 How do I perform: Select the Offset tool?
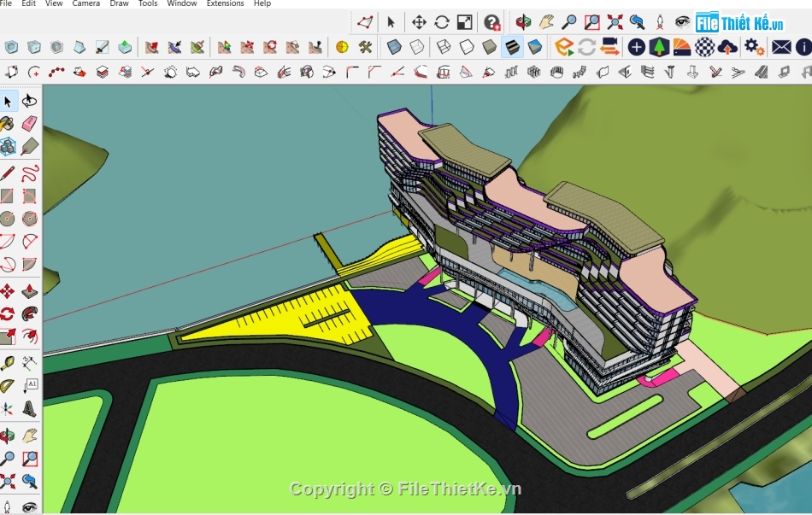[30, 337]
